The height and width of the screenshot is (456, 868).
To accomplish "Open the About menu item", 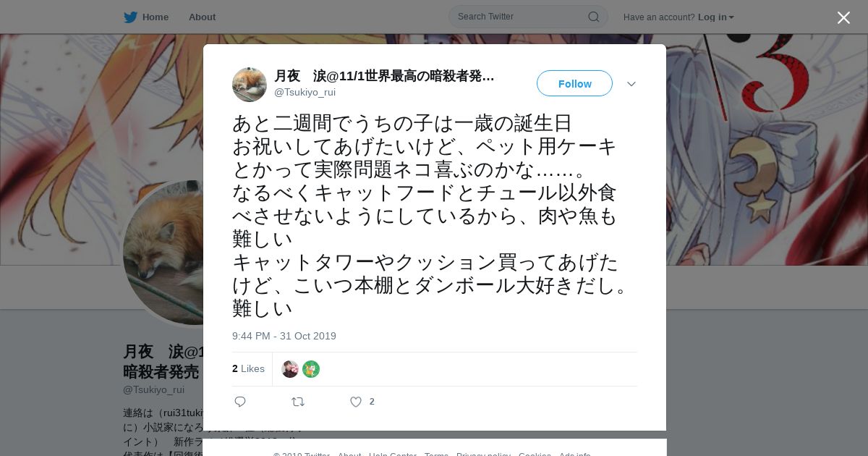I will [x=202, y=17].
